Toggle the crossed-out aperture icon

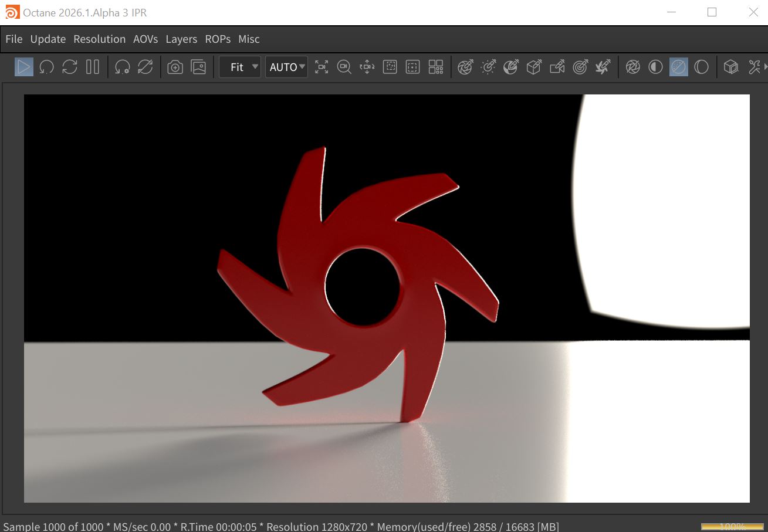point(632,67)
